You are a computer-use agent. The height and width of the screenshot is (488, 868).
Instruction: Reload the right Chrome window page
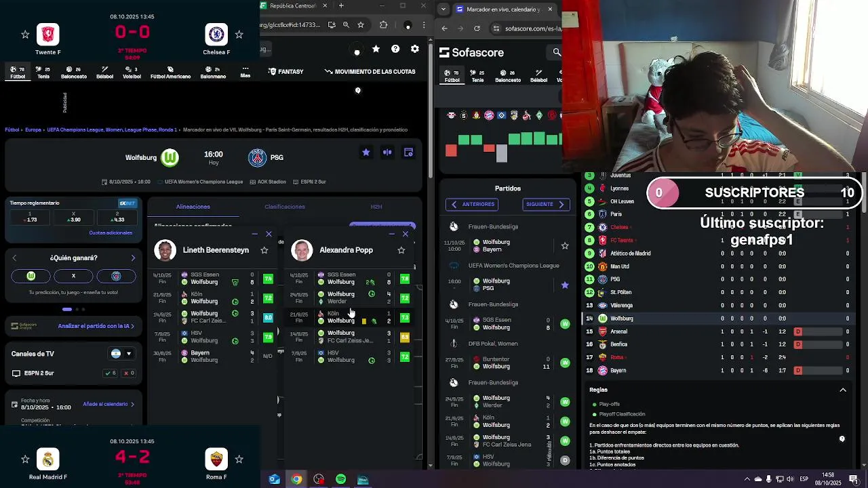coord(477,28)
